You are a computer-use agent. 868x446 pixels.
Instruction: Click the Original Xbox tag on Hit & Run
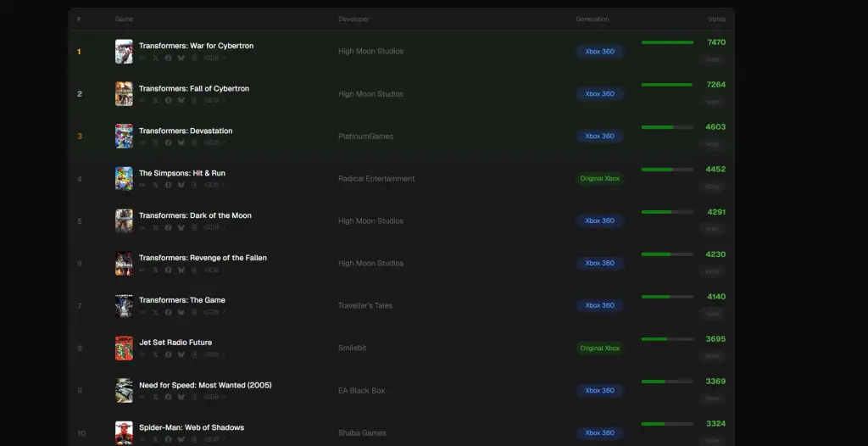click(599, 178)
